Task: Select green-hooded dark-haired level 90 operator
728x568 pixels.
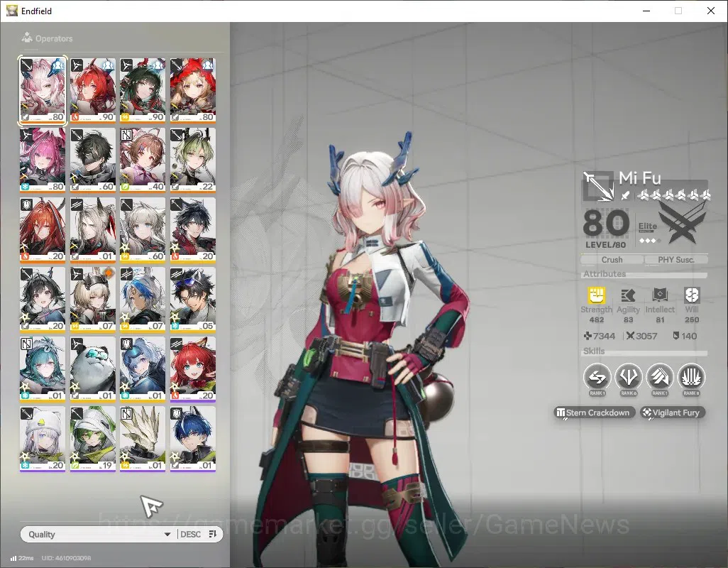Action: coord(143,90)
